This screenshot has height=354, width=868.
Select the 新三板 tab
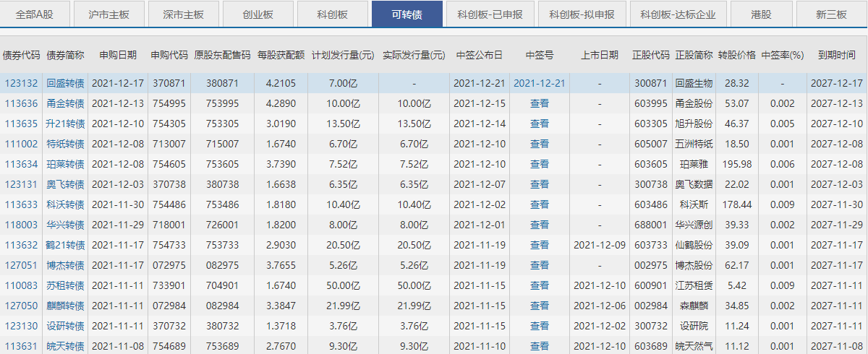point(831,14)
